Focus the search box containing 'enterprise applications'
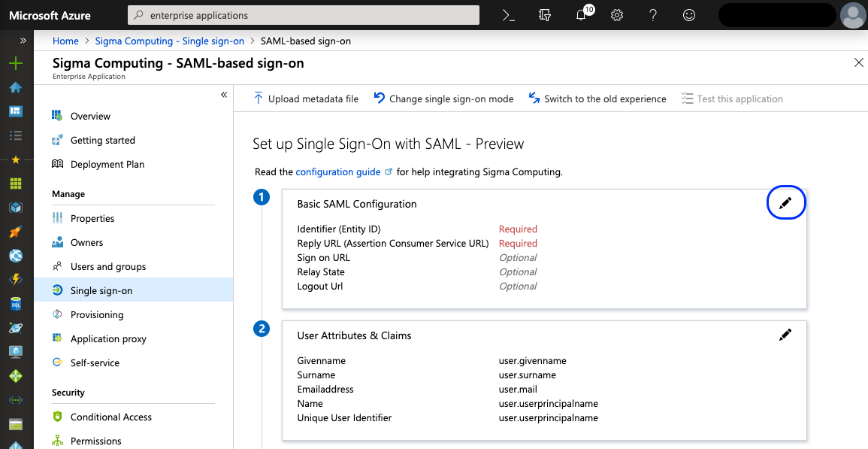Image resolution: width=868 pixels, height=449 pixels. 304,16
